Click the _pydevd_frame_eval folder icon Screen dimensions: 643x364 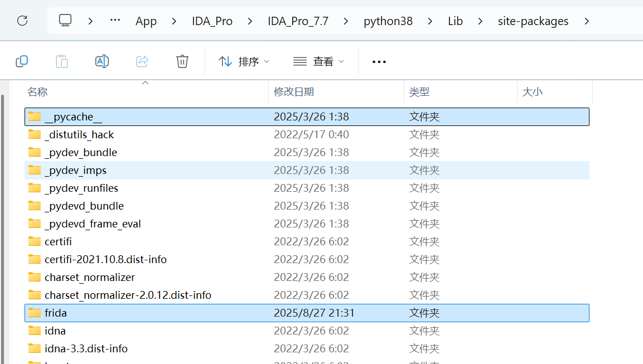(x=35, y=224)
